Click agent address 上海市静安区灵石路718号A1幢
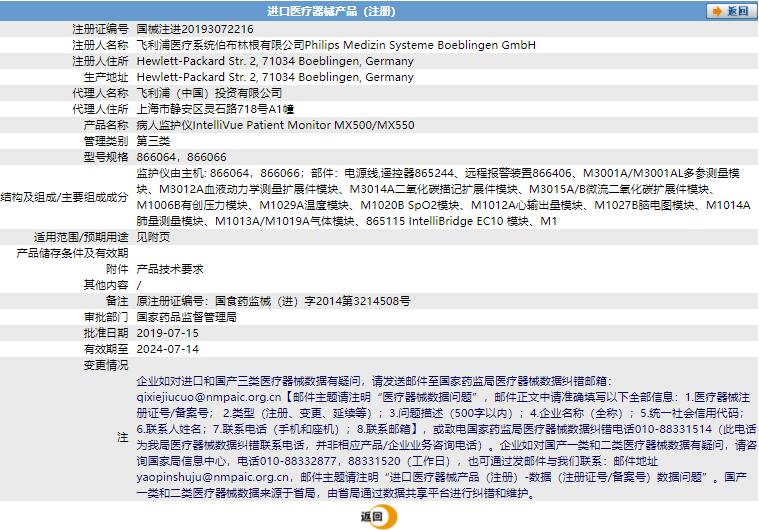 [215, 109]
